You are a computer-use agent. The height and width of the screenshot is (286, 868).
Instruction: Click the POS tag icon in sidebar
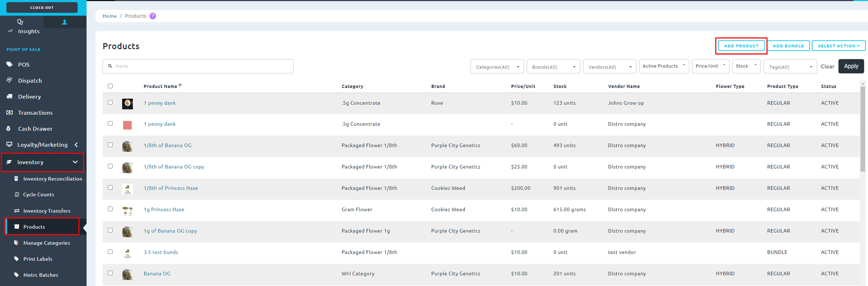point(10,64)
